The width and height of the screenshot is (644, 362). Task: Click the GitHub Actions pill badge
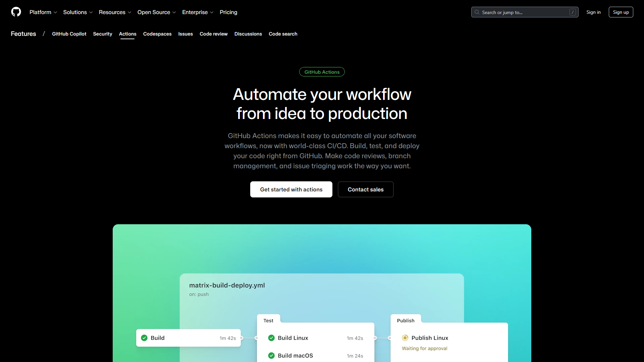(x=322, y=72)
